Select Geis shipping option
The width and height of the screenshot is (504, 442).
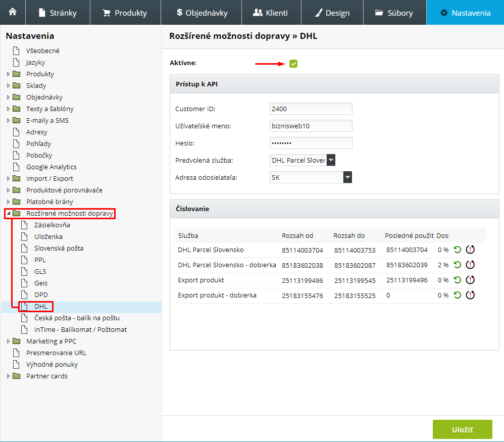point(41,283)
